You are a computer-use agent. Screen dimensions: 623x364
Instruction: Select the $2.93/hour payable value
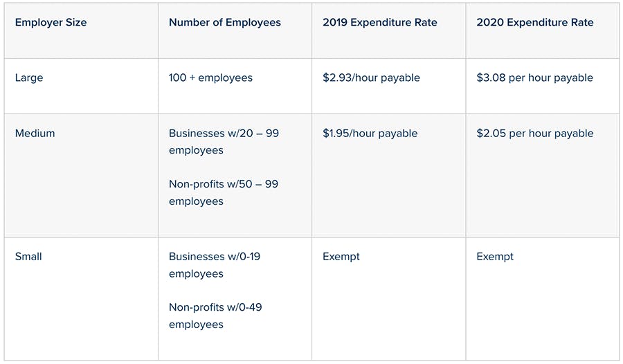pos(371,78)
